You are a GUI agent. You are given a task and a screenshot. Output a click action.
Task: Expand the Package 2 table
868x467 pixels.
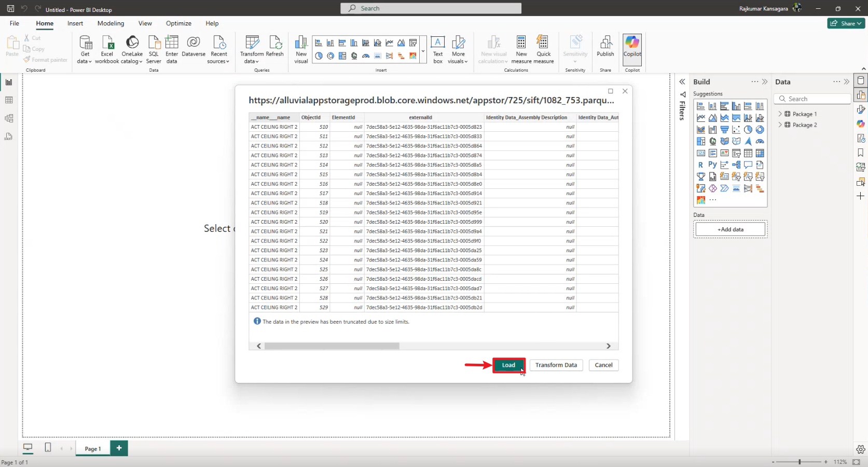click(x=780, y=125)
